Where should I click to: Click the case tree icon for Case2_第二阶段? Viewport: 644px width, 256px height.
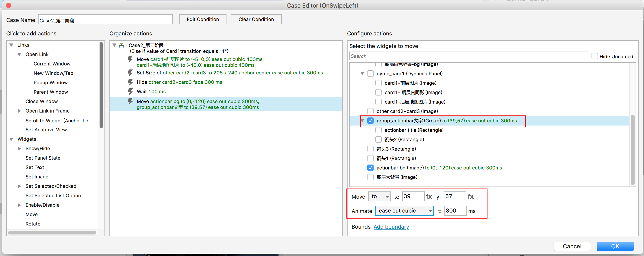pyautogui.click(x=122, y=45)
